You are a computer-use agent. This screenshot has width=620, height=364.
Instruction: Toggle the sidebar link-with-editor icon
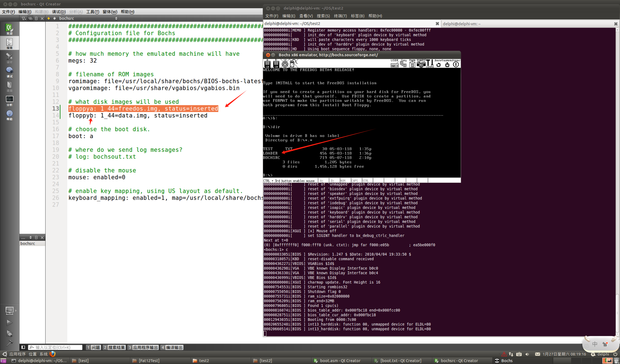(30, 19)
